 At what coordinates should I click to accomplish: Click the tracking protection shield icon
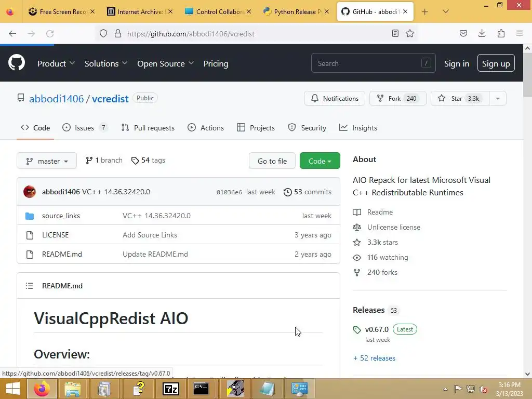point(103,33)
